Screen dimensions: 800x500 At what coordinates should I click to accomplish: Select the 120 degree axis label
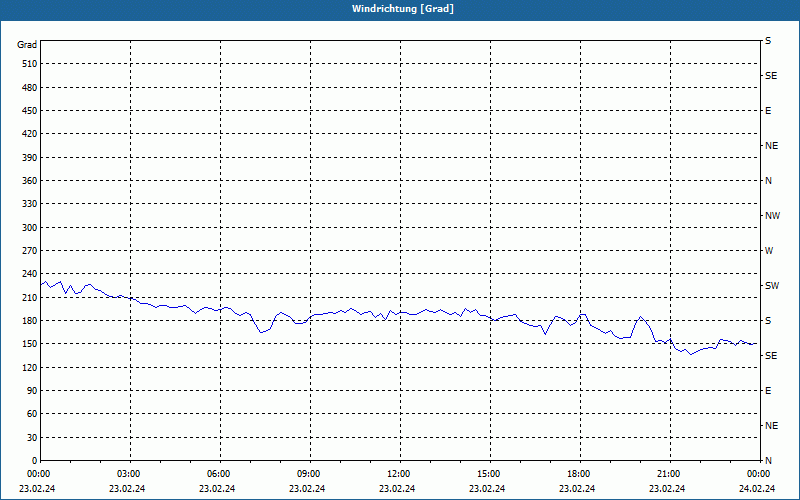pyautogui.click(x=30, y=368)
